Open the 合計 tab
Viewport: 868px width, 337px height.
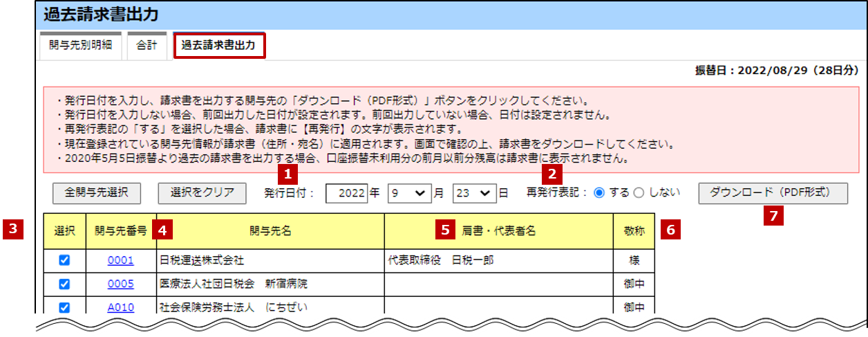coord(147,46)
